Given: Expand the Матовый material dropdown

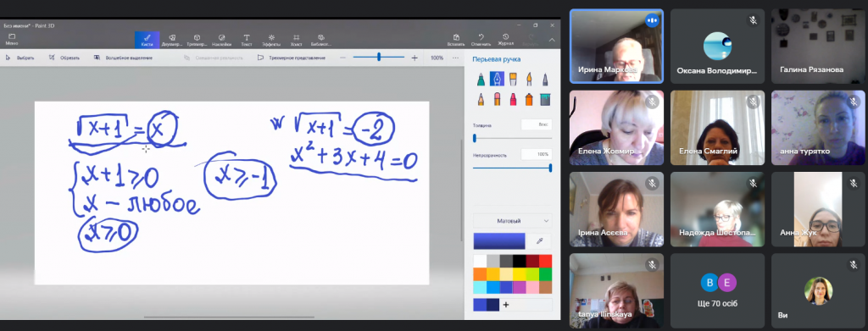Looking at the screenshot, I should tap(512, 221).
